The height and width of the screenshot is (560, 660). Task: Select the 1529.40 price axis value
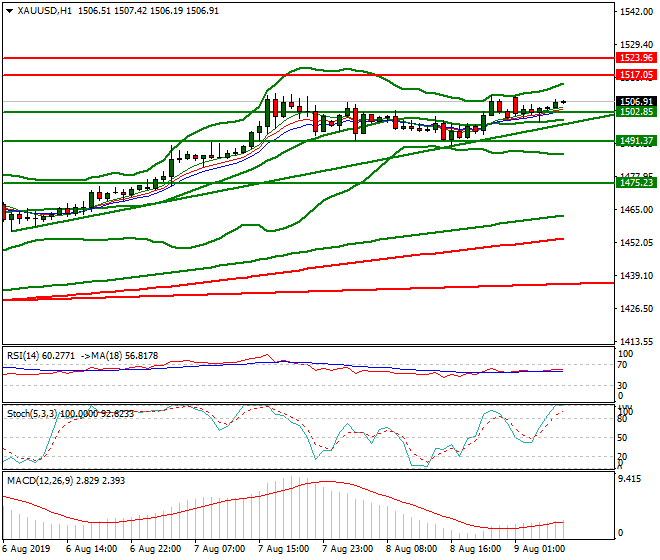(x=636, y=45)
